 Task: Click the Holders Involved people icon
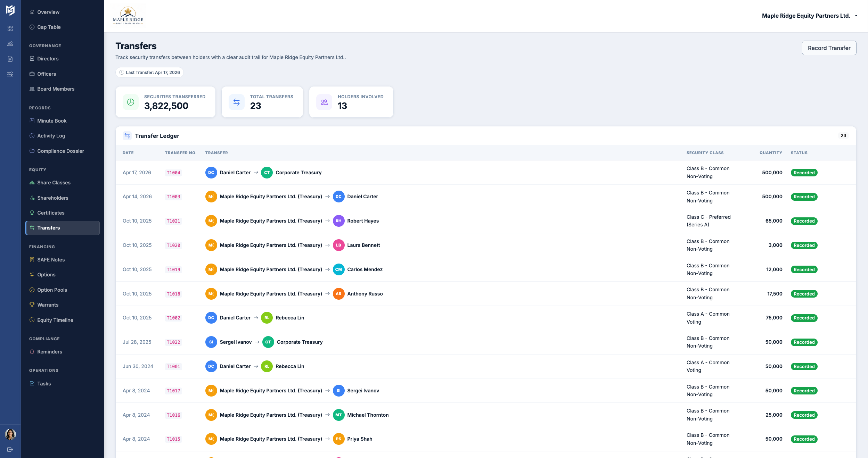[x=324, y=102]
